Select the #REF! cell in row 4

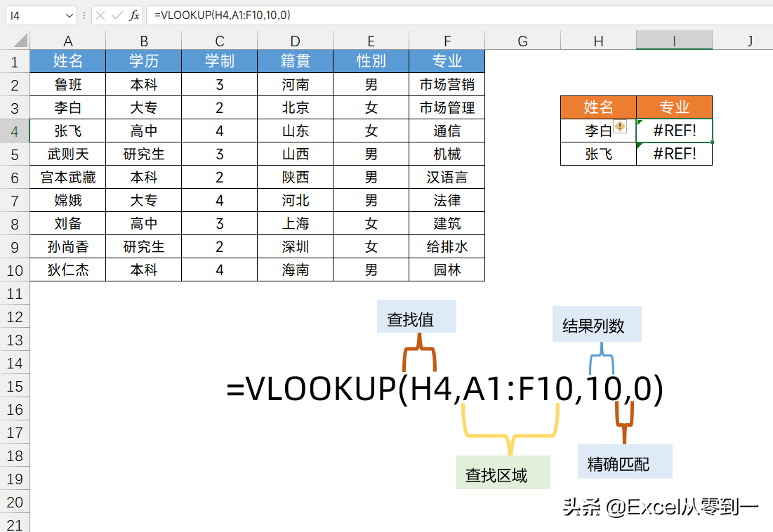coord(675,131)
